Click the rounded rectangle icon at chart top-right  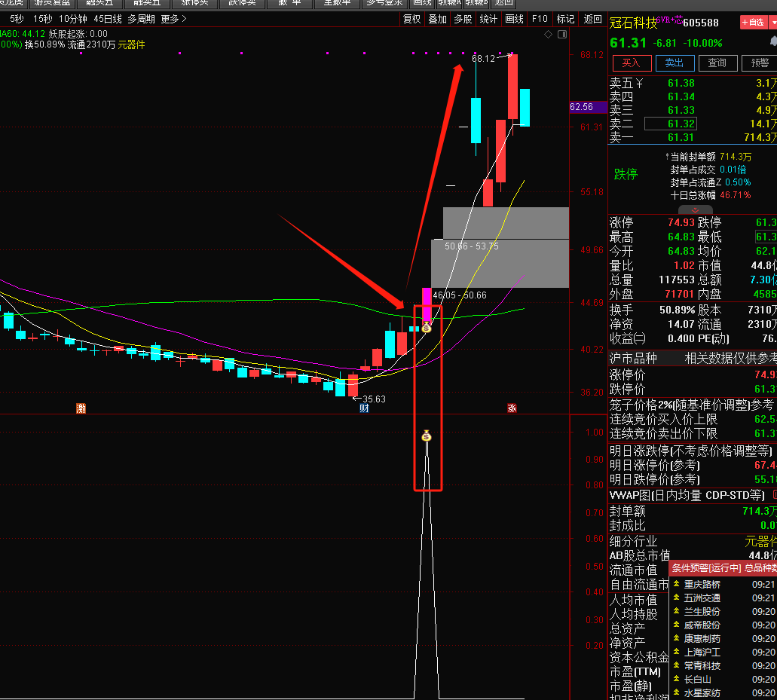click(x=561, y=35)
